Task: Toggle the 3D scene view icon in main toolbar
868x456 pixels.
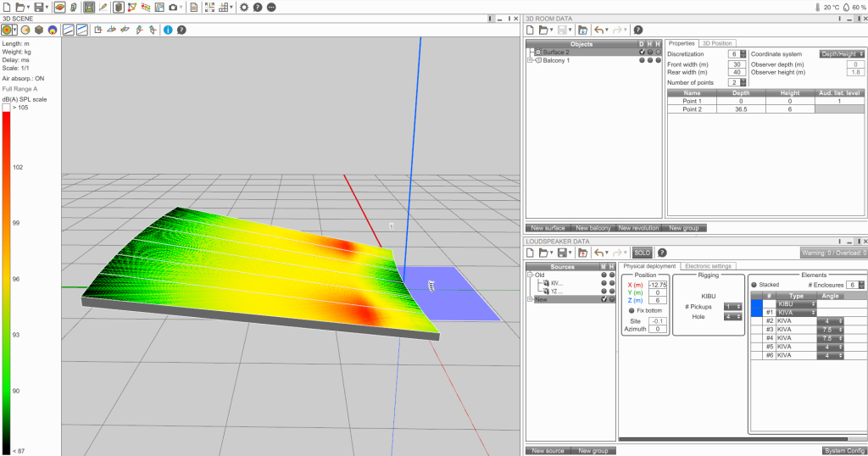Action: click(88, 7)
